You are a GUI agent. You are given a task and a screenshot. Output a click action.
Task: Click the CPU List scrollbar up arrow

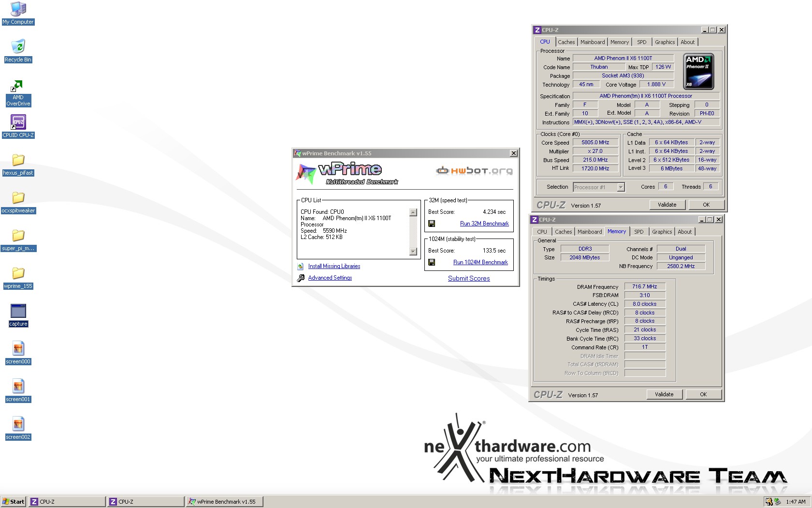(x=413, y=212)
